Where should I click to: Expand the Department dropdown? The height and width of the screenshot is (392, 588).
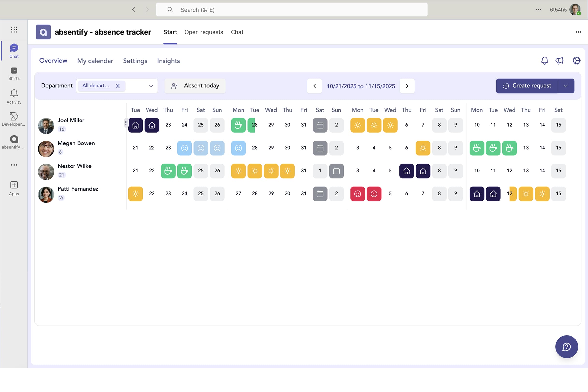tap(151, 86)
